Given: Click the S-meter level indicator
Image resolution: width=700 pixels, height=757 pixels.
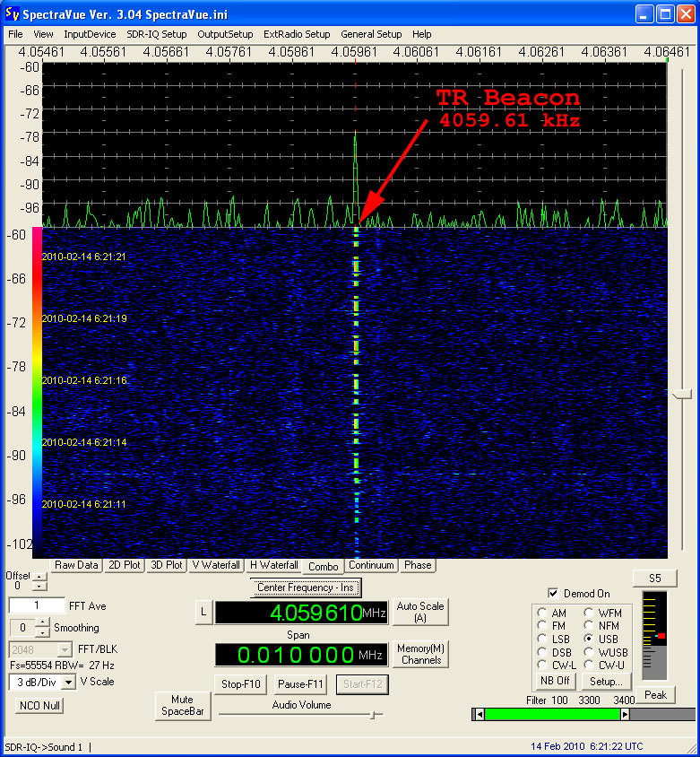Looking at the screenshot, I should click(x=661, y=636).
